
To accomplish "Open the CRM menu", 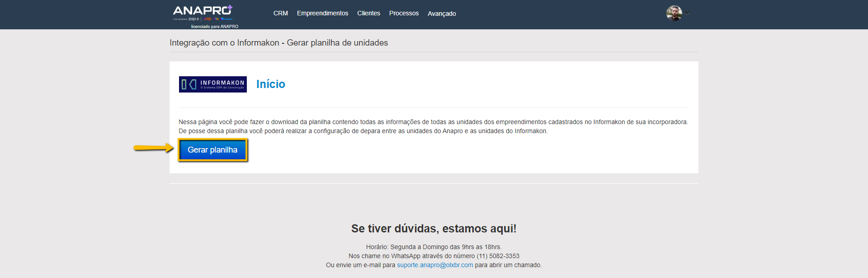I will point(280,14).
